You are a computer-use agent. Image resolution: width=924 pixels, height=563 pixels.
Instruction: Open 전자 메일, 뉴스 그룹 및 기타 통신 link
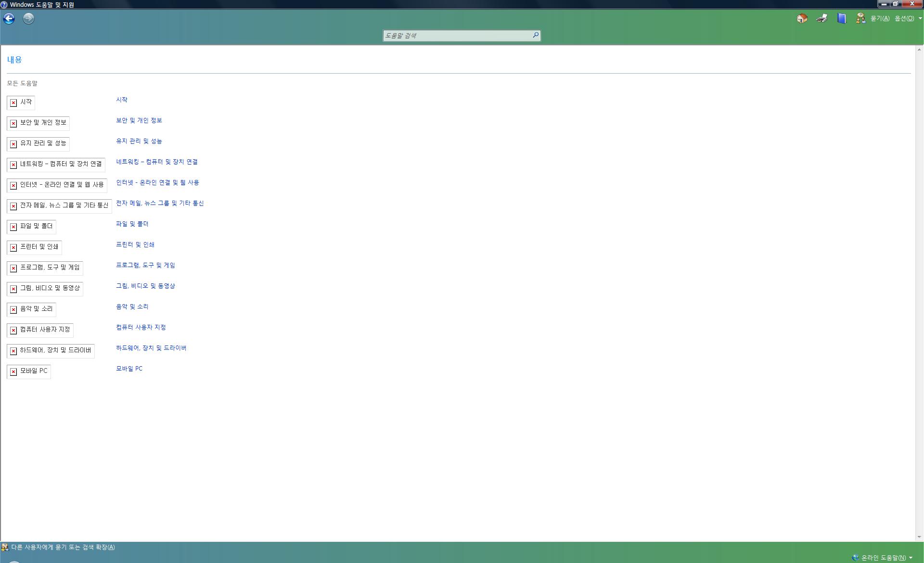160,203
